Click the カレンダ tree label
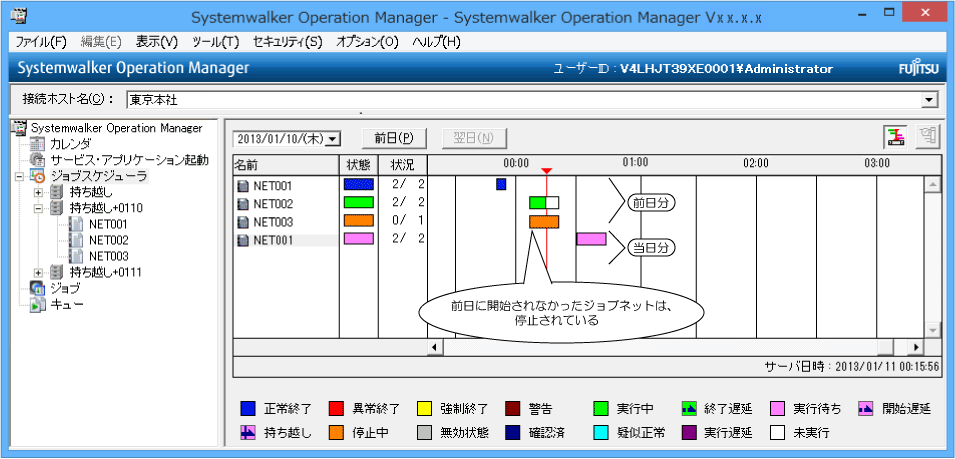Image resolution: width=955 pixels, height=459 pixels. pyautogui.click(x=71, y=144)
